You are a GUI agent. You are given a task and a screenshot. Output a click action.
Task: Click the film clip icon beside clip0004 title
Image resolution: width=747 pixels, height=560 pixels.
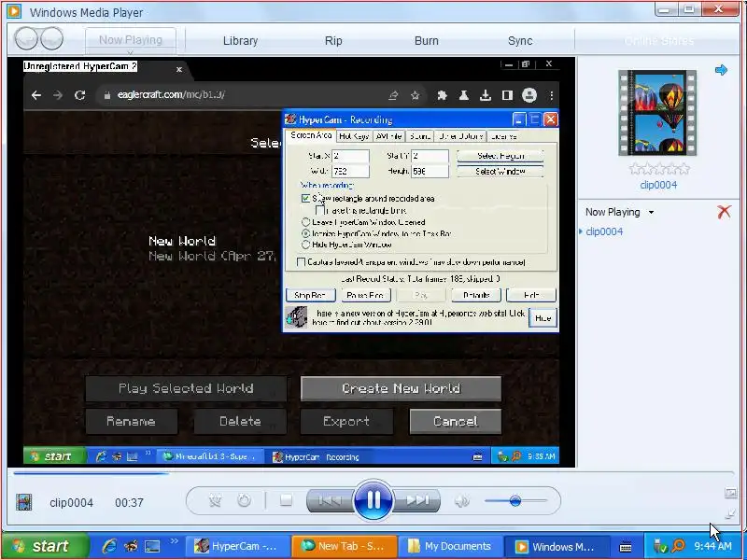click(x=24, y=502)
